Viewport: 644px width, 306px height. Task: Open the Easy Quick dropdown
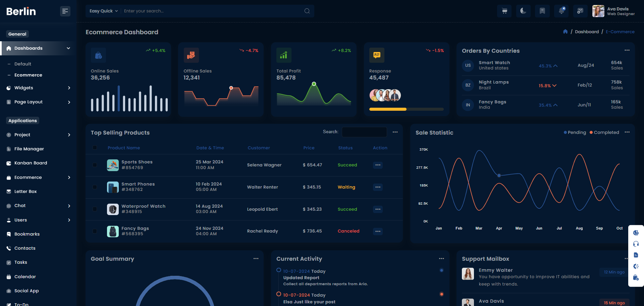tap(103, 11)
